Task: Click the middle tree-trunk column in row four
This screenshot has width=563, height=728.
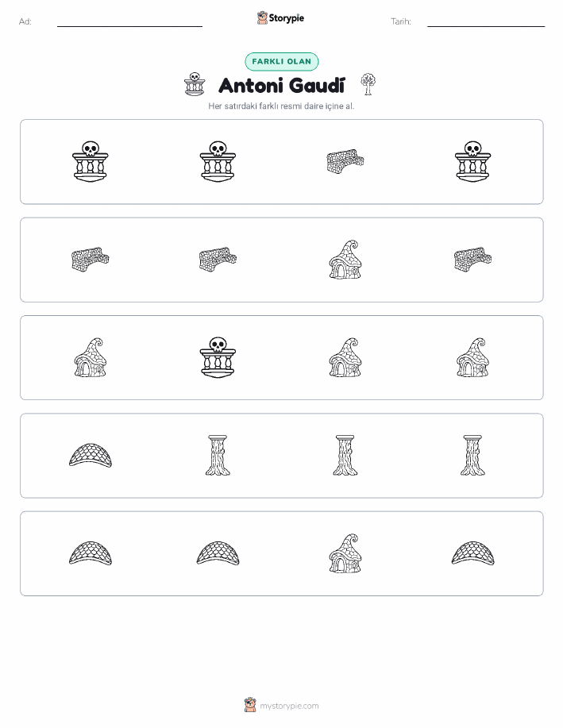Action: pos(345,456)
